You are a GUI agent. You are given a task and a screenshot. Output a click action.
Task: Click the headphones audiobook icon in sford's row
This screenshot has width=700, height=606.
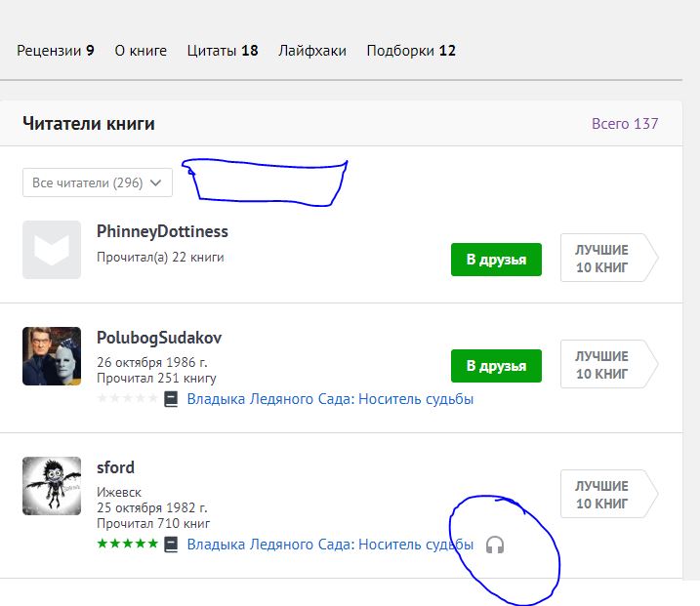tap(495, 545)
